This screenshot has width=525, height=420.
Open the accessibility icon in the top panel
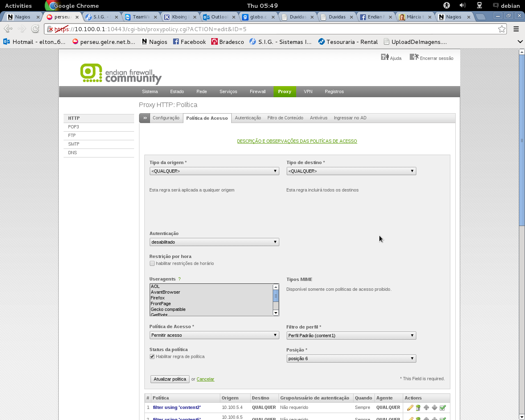(447, 5)
